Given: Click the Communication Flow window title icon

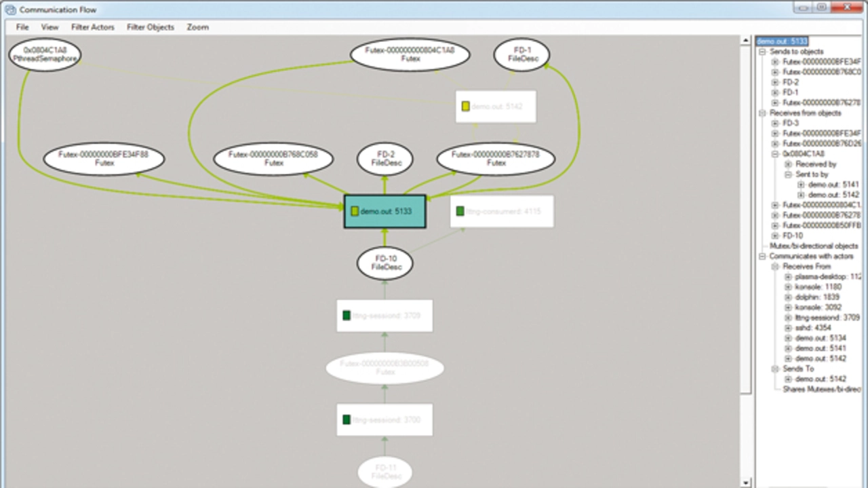Looking at the screenshot, I should (10, 10).
